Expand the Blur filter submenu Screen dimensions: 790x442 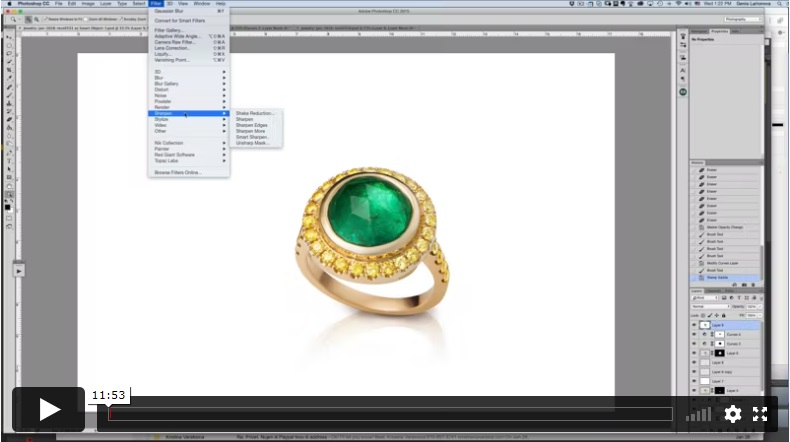tap(189, 78)
